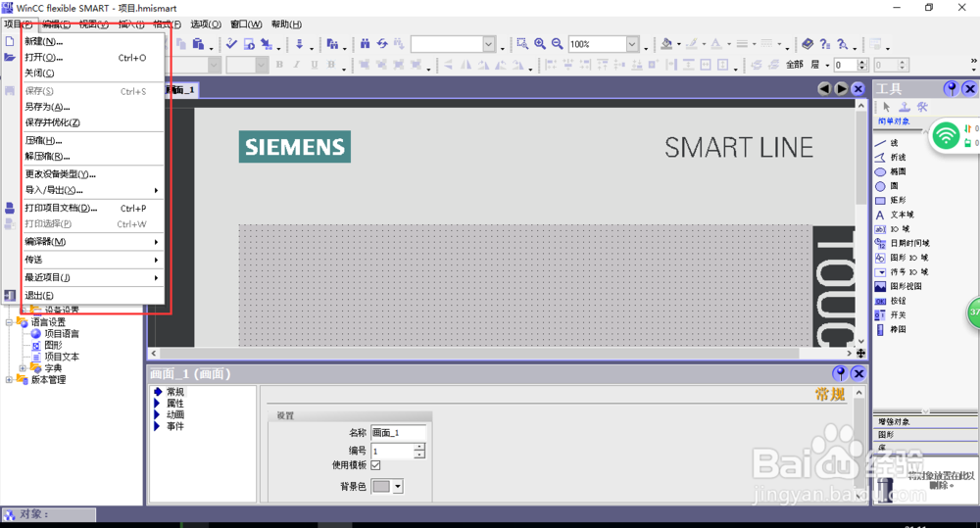Select the Graphic IO field (图形 IO 域) tool

point(902,258)
